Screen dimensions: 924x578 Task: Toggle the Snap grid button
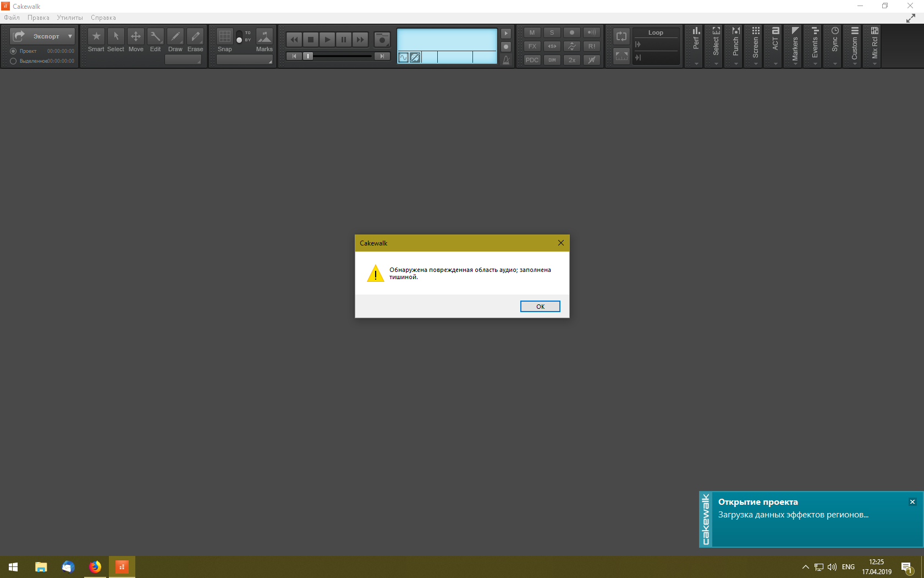tap(225, 37)
